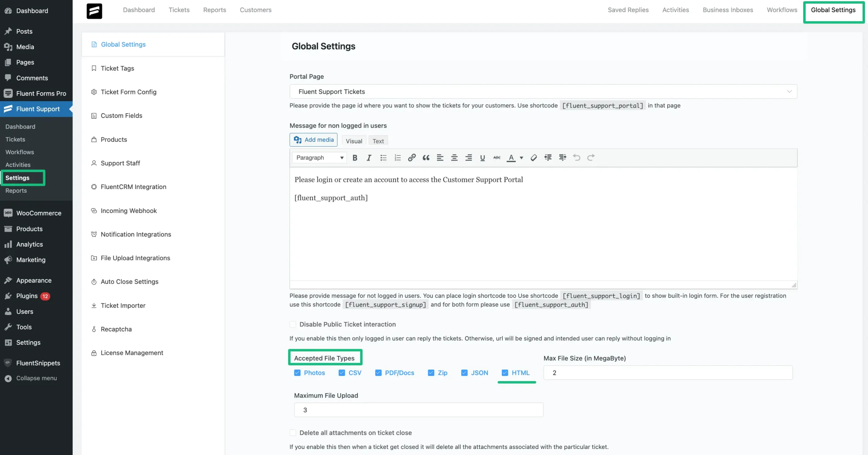The width and height of the screenshot is (868, 455).
Task: Undo the last edit
Action: point(576,157)
